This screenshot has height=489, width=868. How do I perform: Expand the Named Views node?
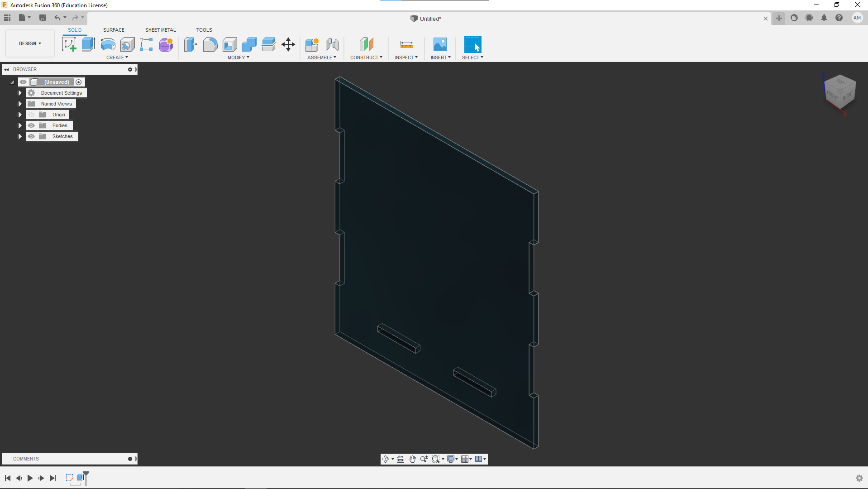click(19, 104)
